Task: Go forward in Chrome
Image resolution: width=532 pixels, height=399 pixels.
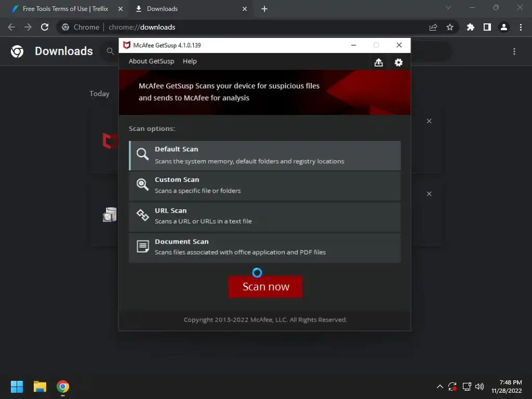Action: pyautogui.click(x=28, y=27)
